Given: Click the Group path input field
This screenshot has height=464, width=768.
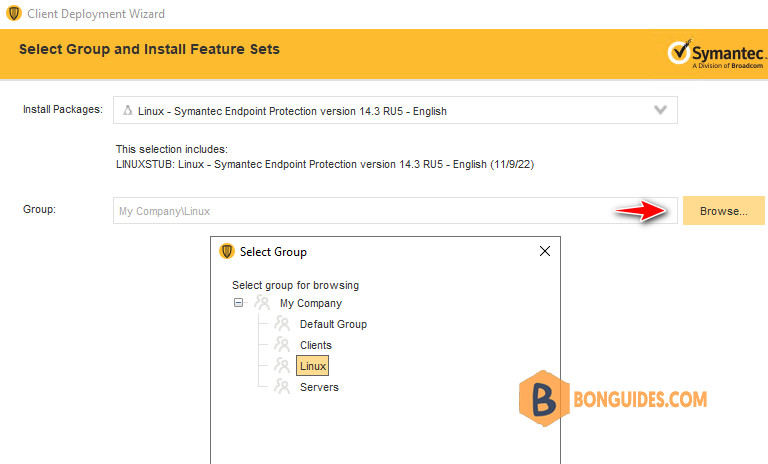Looking at the screenshot, I should (x=395, y=211).
